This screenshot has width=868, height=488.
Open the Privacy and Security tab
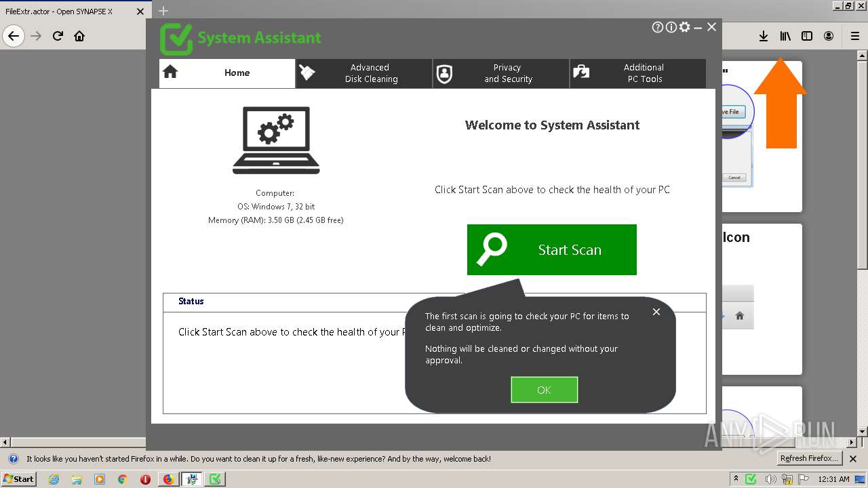(501, 73)
